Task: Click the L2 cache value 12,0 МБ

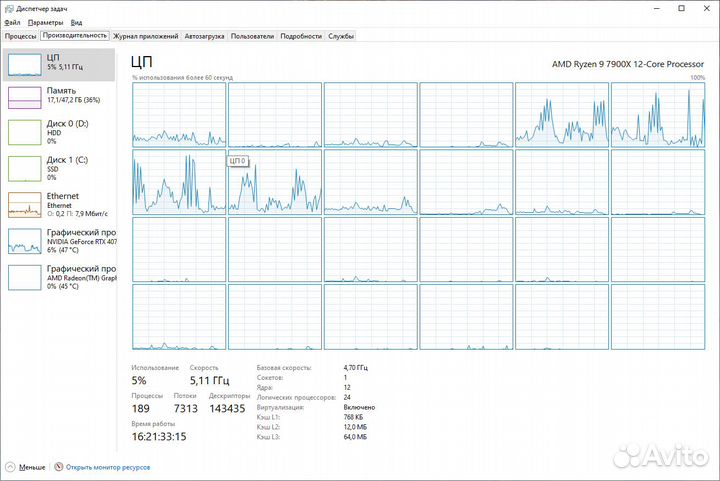Action: pyautogui.click(x=355, y=427)
